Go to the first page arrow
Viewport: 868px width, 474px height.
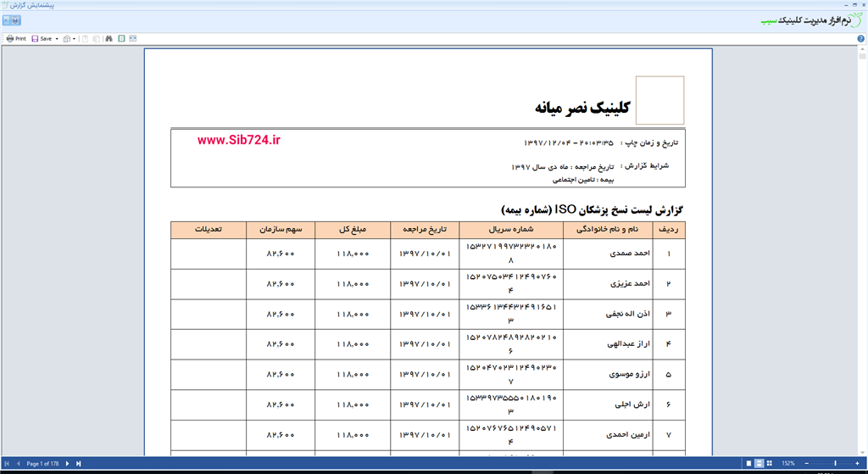click(x=7, y=464)
